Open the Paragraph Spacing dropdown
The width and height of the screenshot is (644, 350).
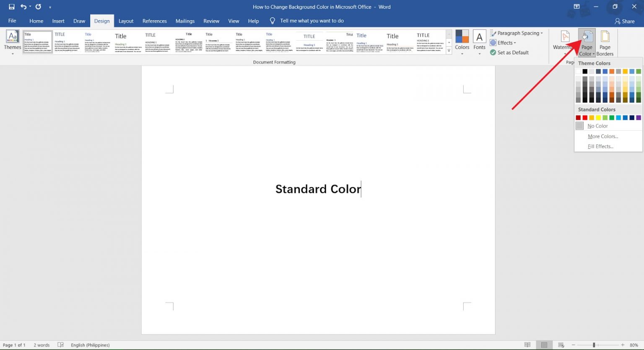[x=517, y=33]
